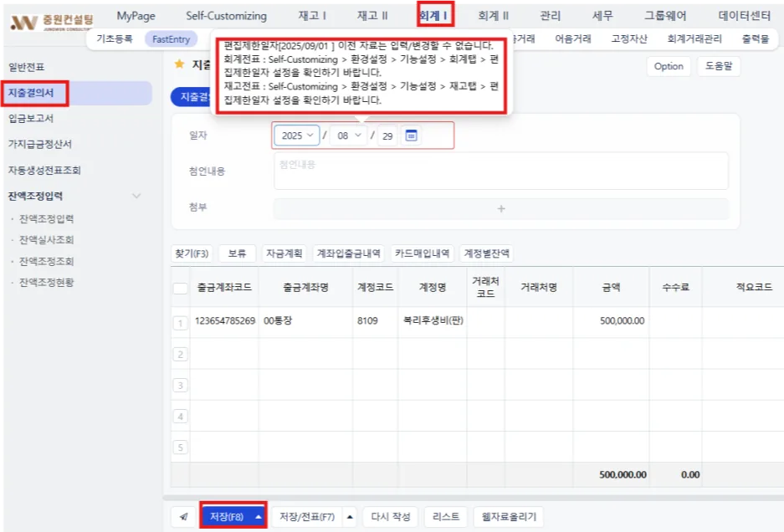Click the account number 123654785269 cell
Viewport: 784px width, 532px height.
[x=224, y=321]
